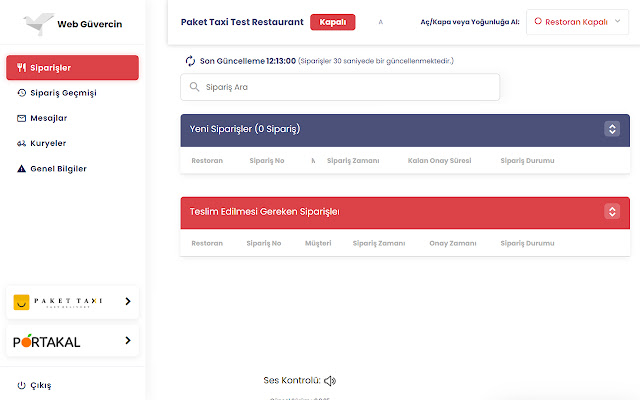Click the scooter icon beside Kuryeler
Screen dimensions: 640x400
coord(21,143)
